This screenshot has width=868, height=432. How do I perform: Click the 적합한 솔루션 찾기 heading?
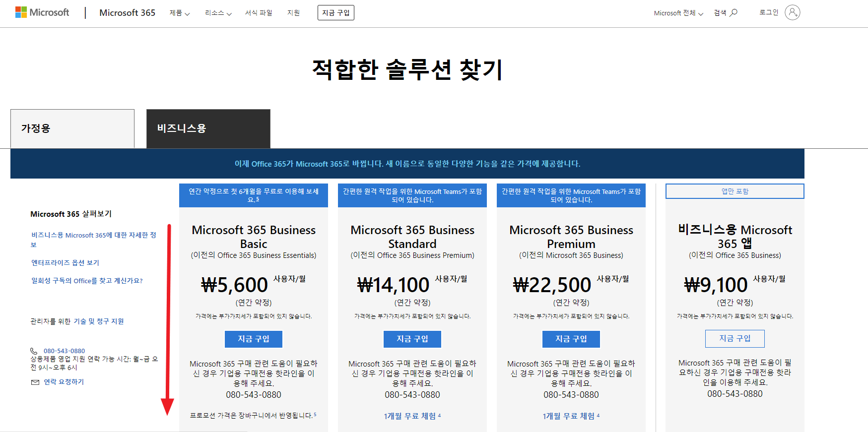click(407, 69)
